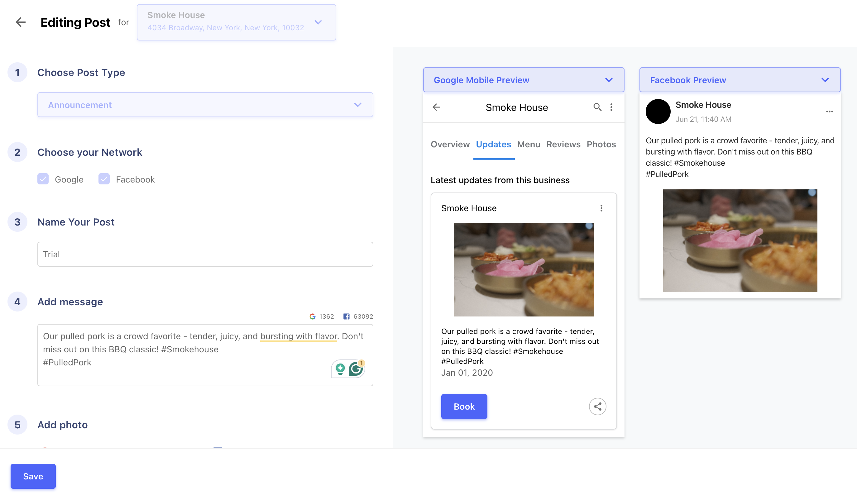
Task: Select the Updates tab
Action: click(x=493, y=144)
